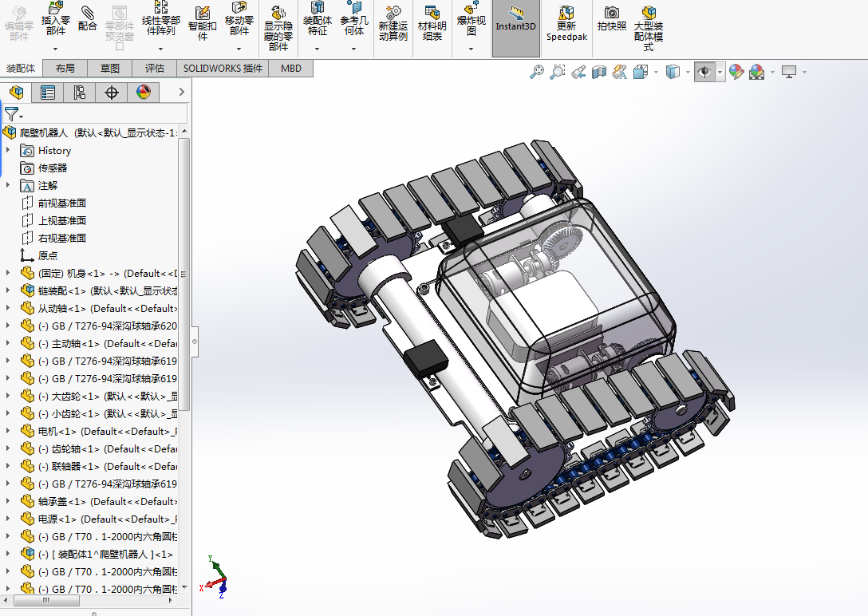Toggle Large Assembly Mode (大型装配体模式)
Image resolution: width=868 pixels, height=616 pixels.
[649, 29]
